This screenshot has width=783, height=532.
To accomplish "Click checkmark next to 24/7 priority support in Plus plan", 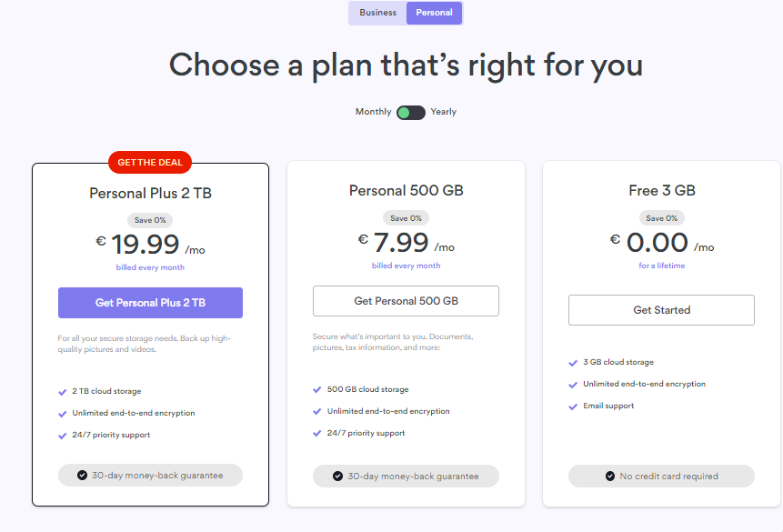I will tap(63, 436).
